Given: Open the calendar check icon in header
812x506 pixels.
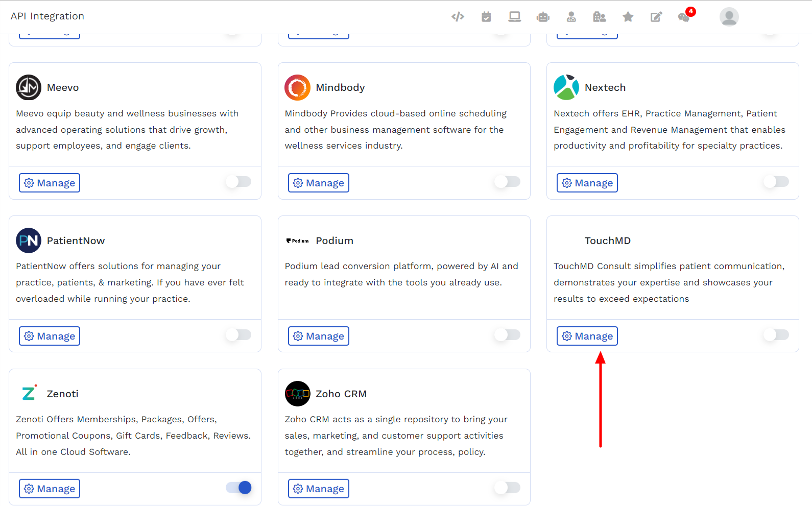Looking at the screenshot, I should click(486, 17).
